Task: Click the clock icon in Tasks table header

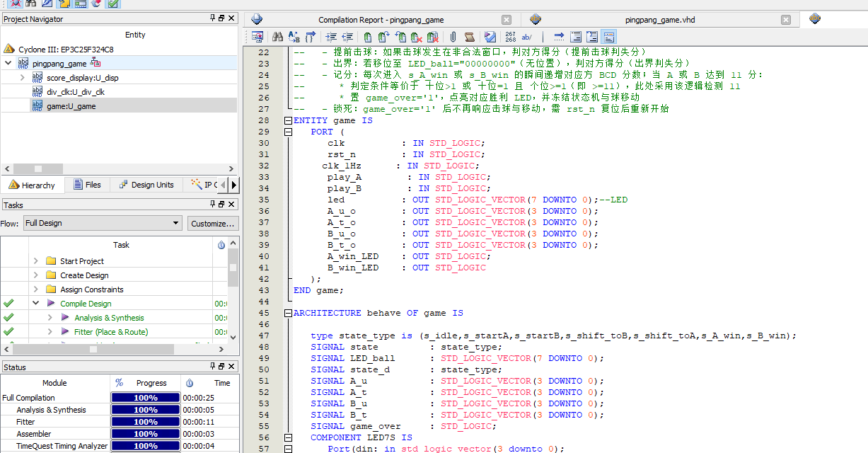Action: (x=221, y=245)
